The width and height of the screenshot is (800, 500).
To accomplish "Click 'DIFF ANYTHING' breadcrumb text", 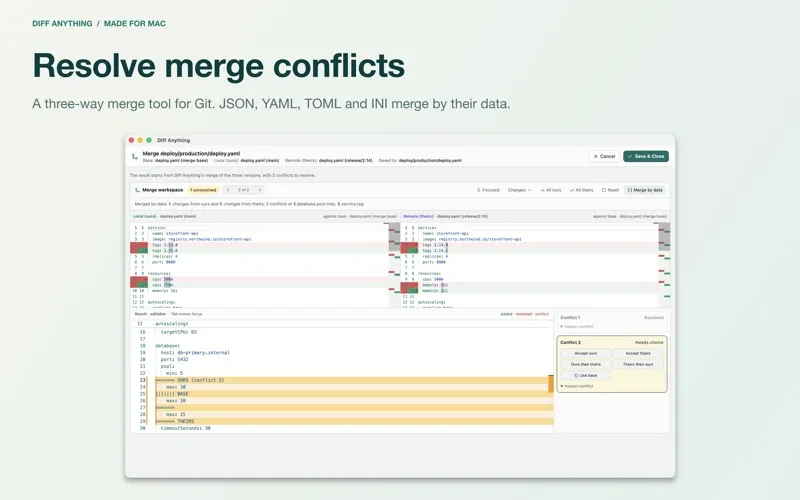I will click(x=62, y=23).
